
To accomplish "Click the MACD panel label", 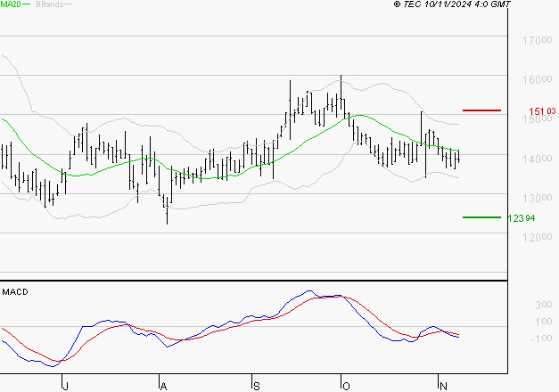I will 15,292.
